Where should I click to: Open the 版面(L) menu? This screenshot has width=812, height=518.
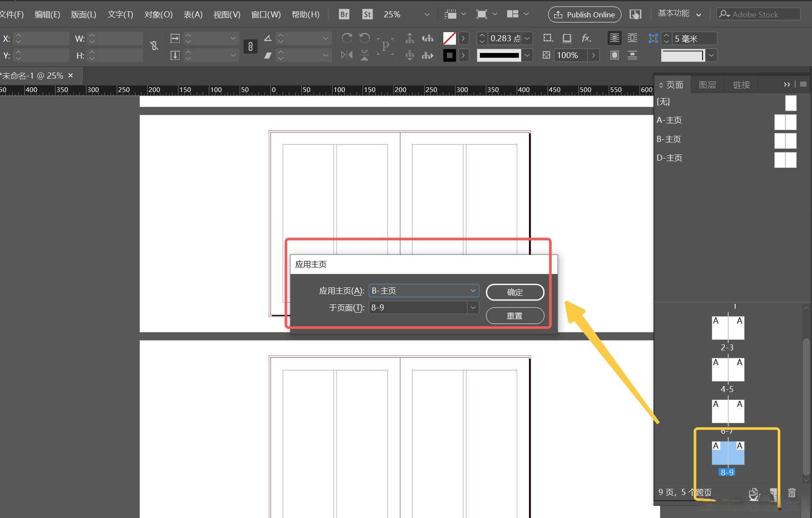click(83, 14)
